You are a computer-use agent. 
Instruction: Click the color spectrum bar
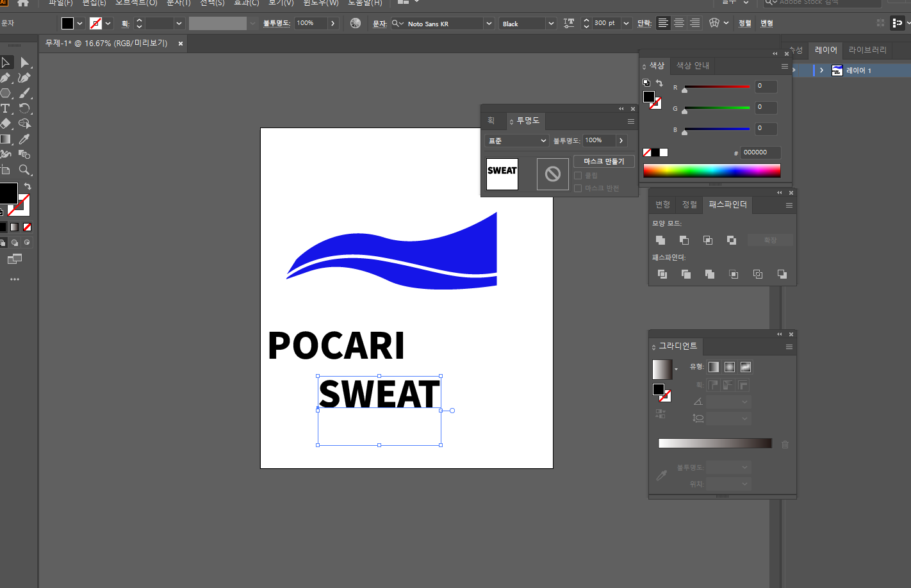(712, 170)
